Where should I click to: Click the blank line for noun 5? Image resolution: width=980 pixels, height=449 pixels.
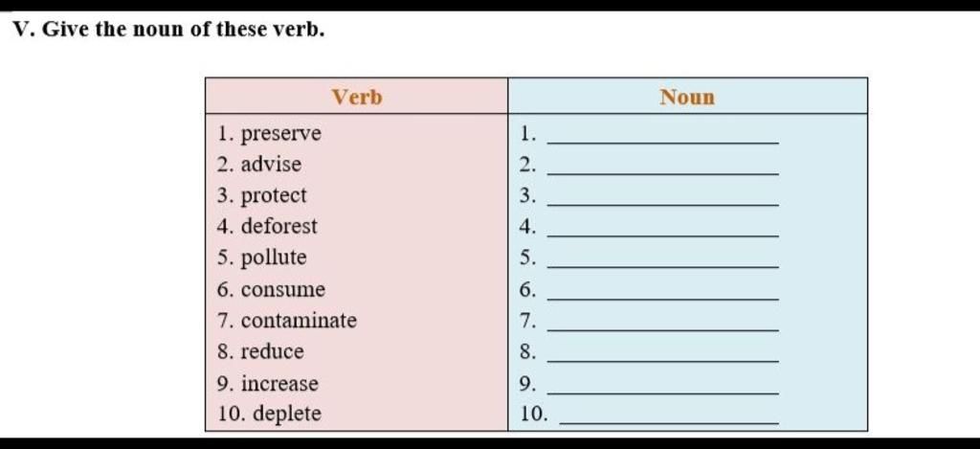[x=662, y=268]
